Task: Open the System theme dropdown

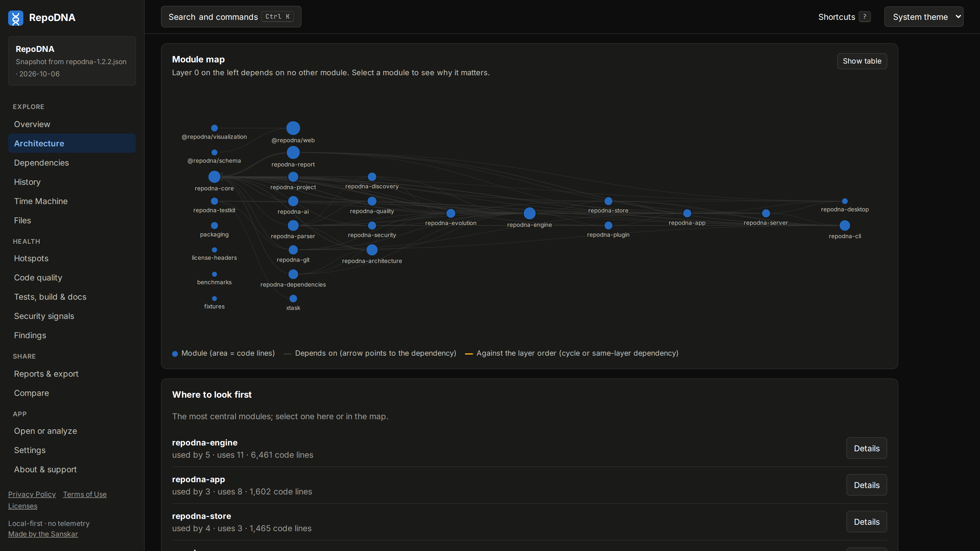Action: click(924, 17)
